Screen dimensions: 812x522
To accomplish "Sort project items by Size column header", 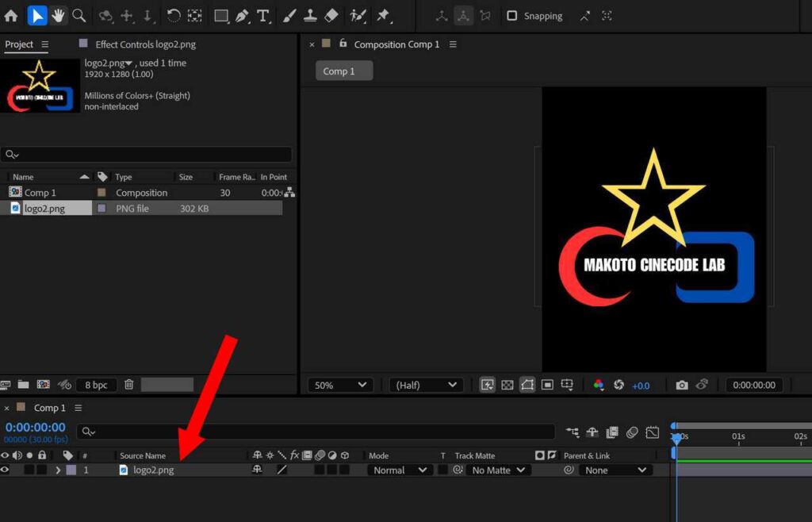I will coord(186,177).
